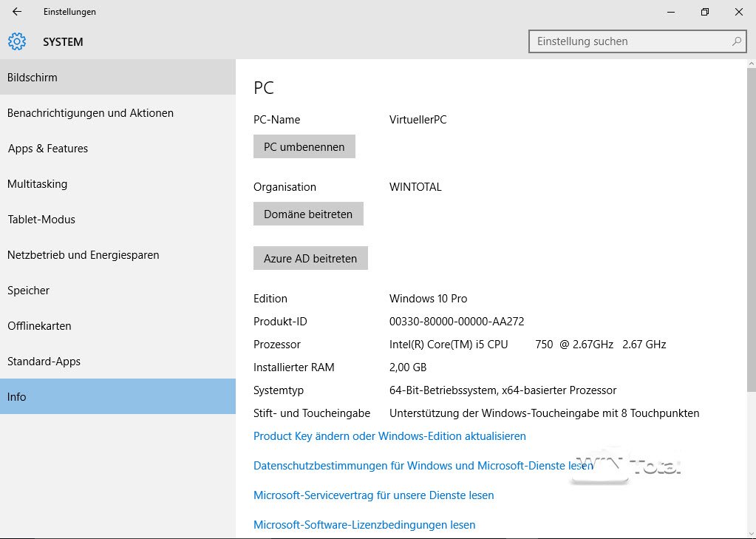Open Product Key ändern link
756x539 pixels.
[389, 436]
